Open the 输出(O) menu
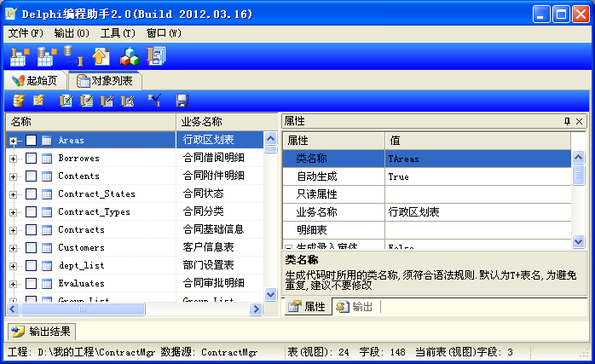The height and width of the screenshot is (364, 595). (72, 33)
